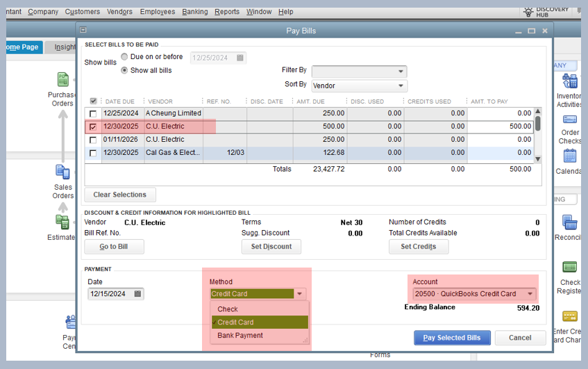Image resolution: width=588 pixels, height=369 pixels.
Task: Click the Amt. To Pay 500.00 cell
Action: 501,126
